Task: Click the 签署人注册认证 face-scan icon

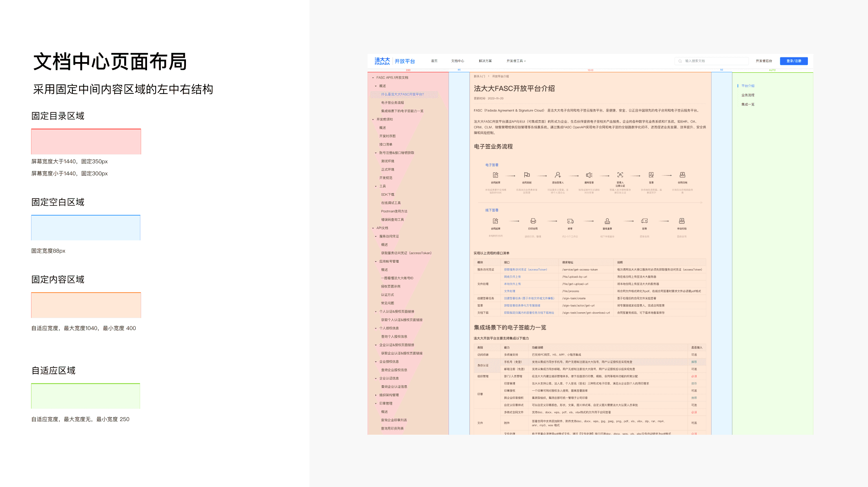Action: coord(620,175)
